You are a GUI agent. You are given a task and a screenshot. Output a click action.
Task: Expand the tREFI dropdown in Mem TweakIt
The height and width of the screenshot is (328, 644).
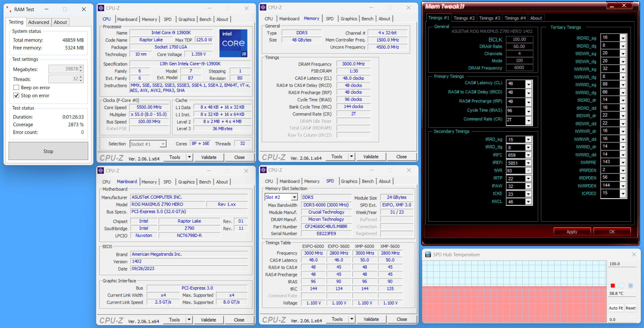pos(528,163)
